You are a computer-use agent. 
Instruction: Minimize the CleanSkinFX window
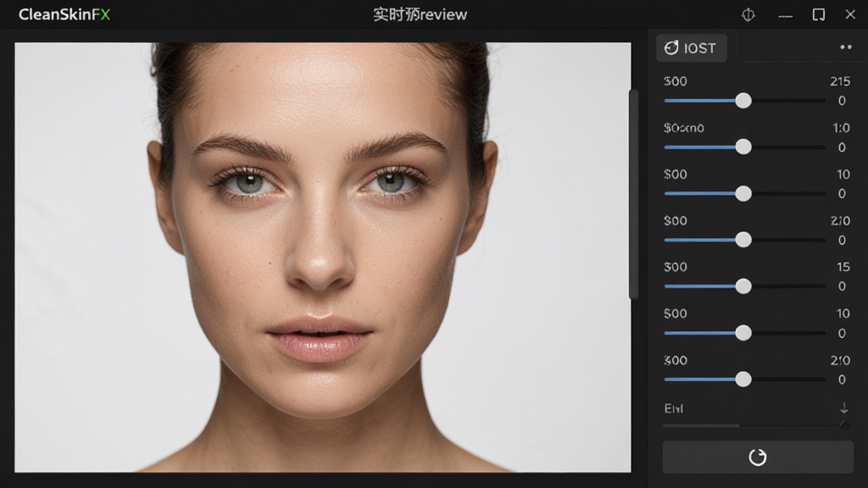(785, 16)
